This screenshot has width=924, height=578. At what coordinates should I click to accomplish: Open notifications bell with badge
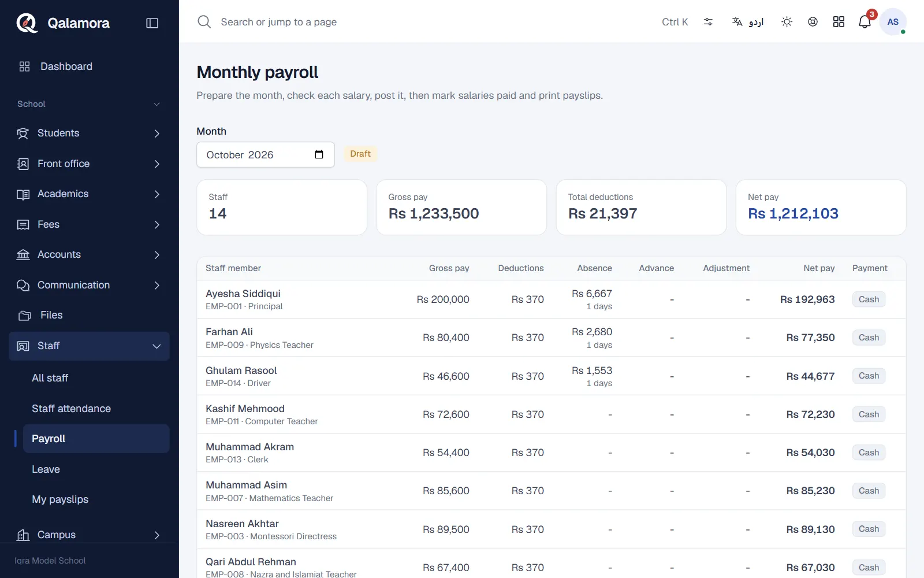tap(865, 21)
